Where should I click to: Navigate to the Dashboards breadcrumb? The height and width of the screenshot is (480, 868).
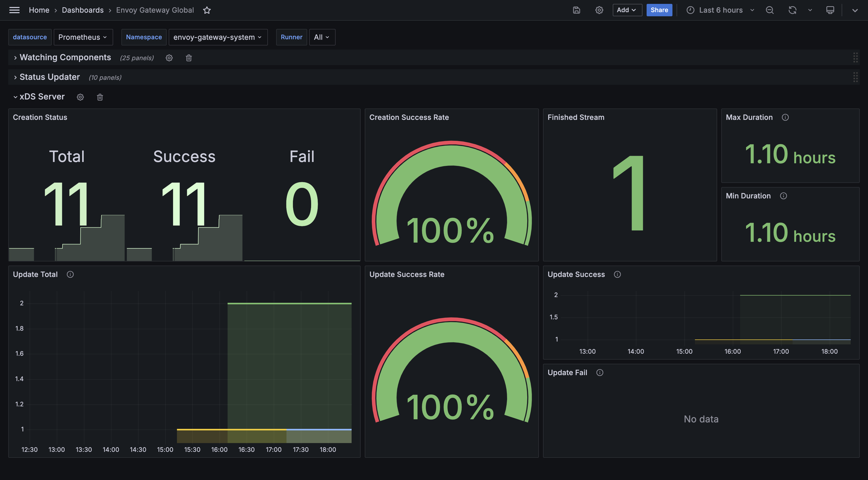coord(83,10)
